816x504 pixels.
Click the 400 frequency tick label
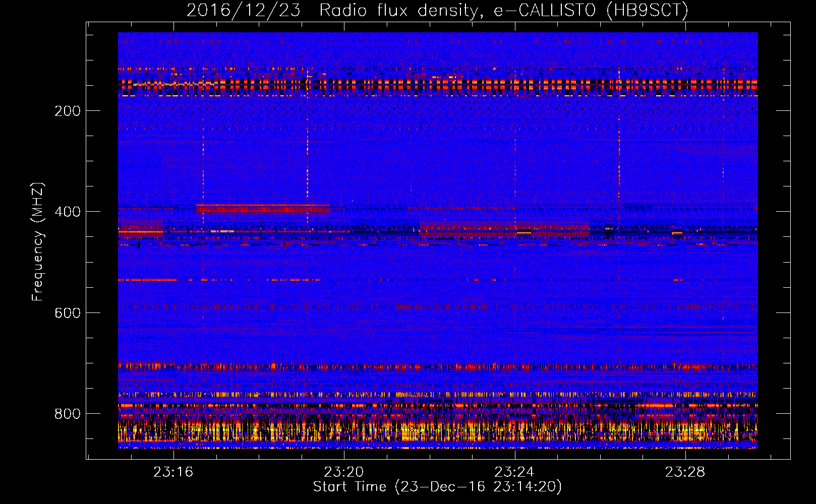pos(68,212)
